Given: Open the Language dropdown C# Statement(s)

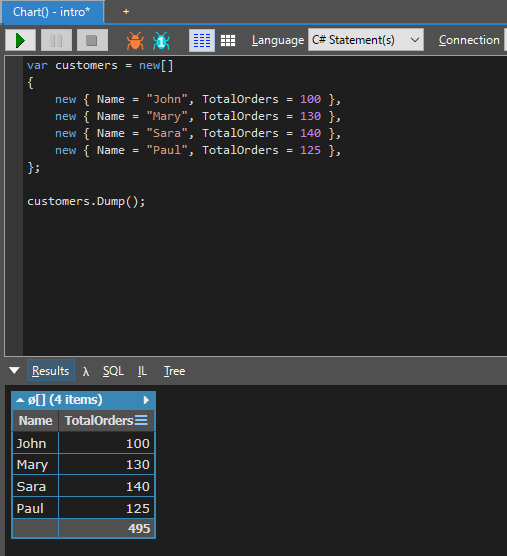Looking at the screenshot, I should click(366, 40).
